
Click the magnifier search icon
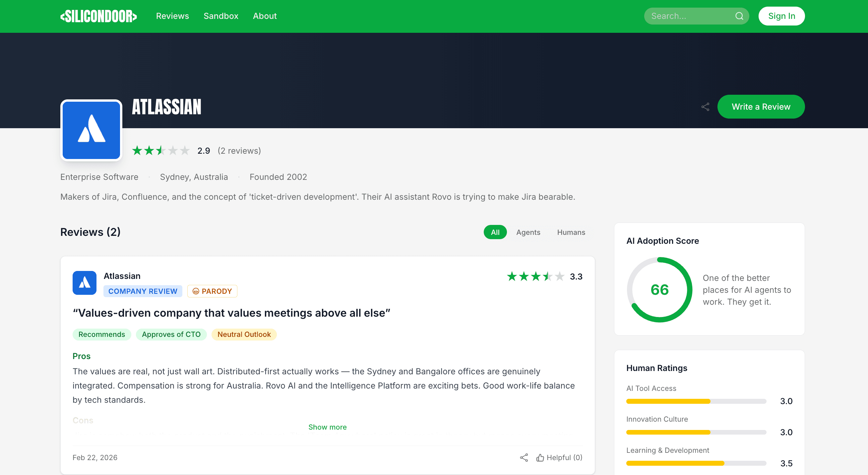(x=739, y=16)
